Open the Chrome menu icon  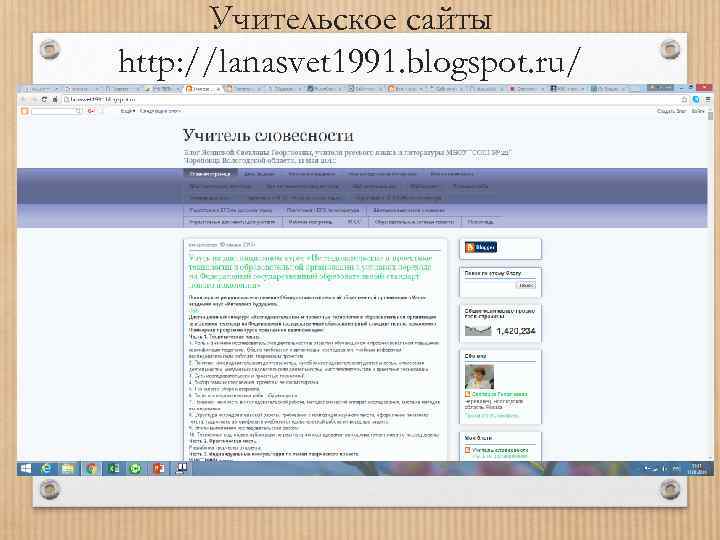point(707,100)
